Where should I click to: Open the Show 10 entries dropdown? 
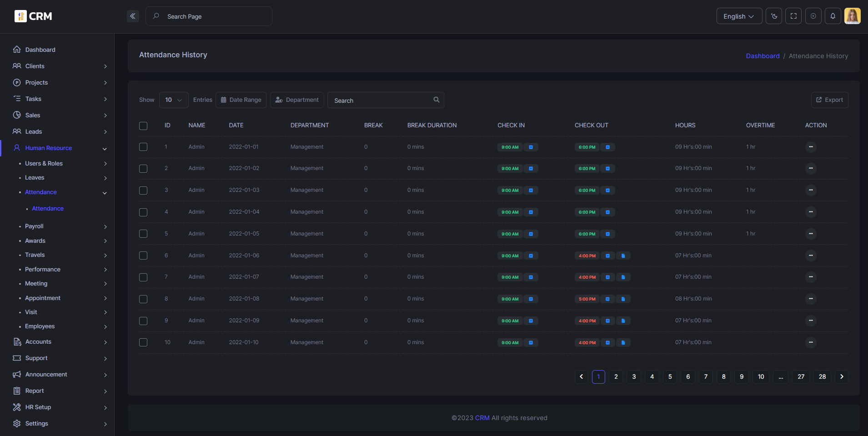coord(174,100)
